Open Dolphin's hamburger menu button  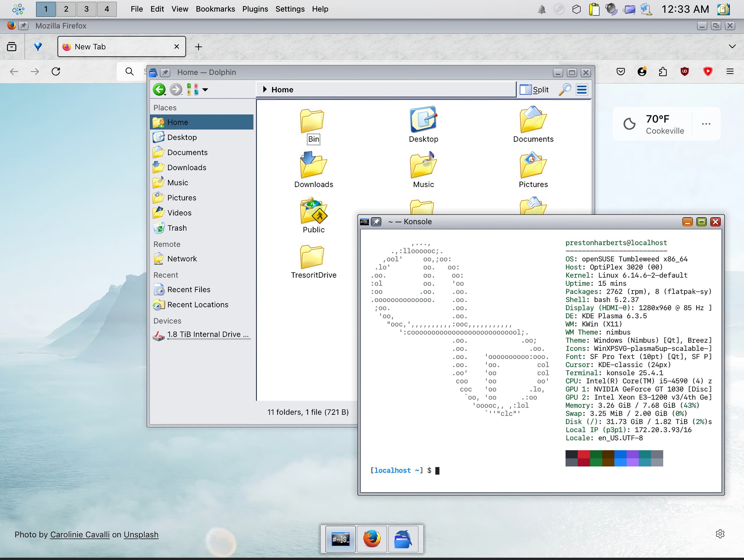[x=582, y=89]
